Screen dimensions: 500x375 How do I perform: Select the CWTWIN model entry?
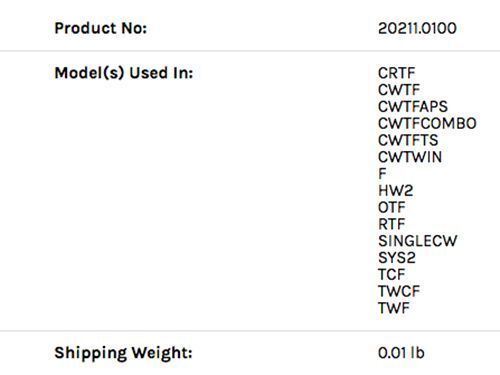pyautogui.click(x=410, y=157)
